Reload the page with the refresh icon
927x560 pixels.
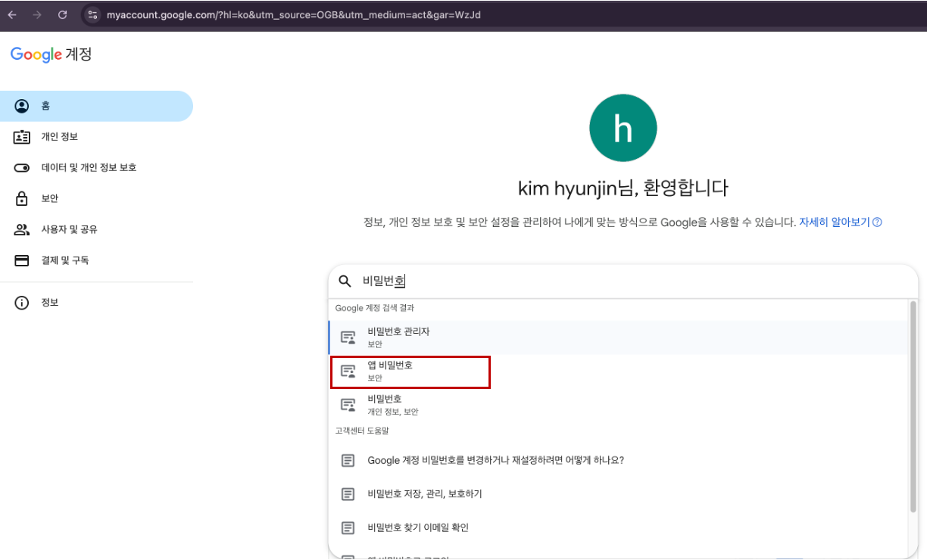point(63,14)
